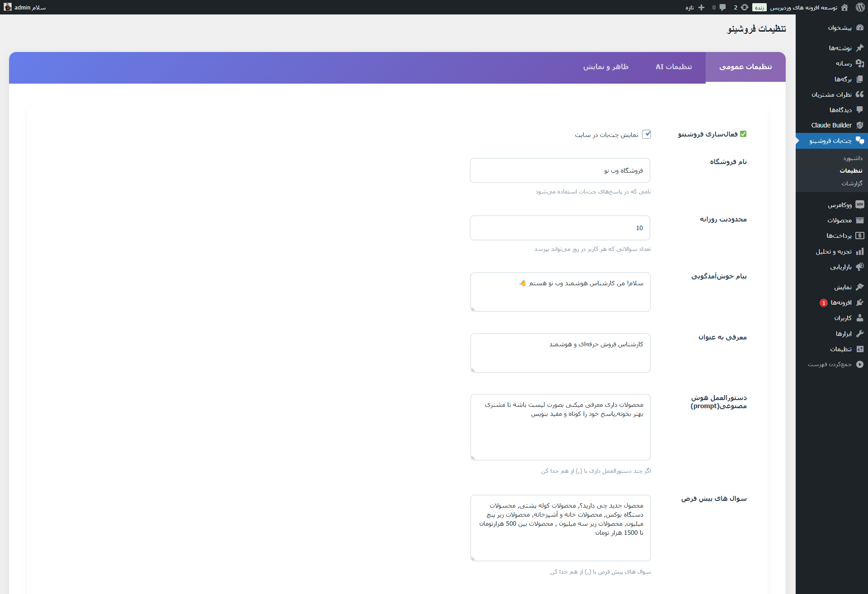Viewport: 868px width, 594px height.
Task: Open comments via the speech bubble icon
Action: 722,8
